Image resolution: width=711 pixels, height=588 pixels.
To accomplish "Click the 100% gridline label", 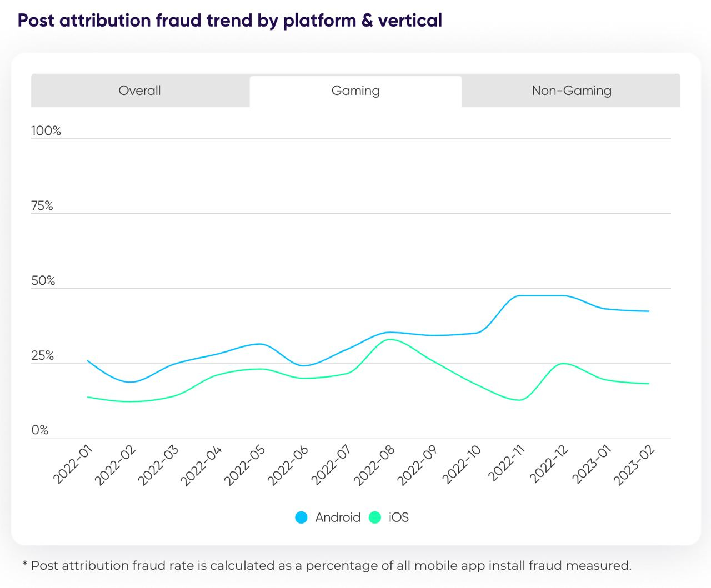I will pyautogui.click(x=46, y=130).
